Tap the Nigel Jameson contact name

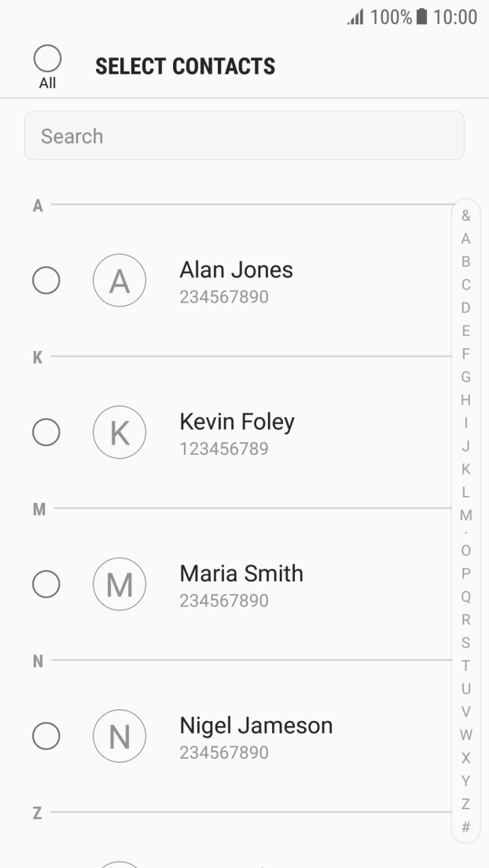coord(256,725)
